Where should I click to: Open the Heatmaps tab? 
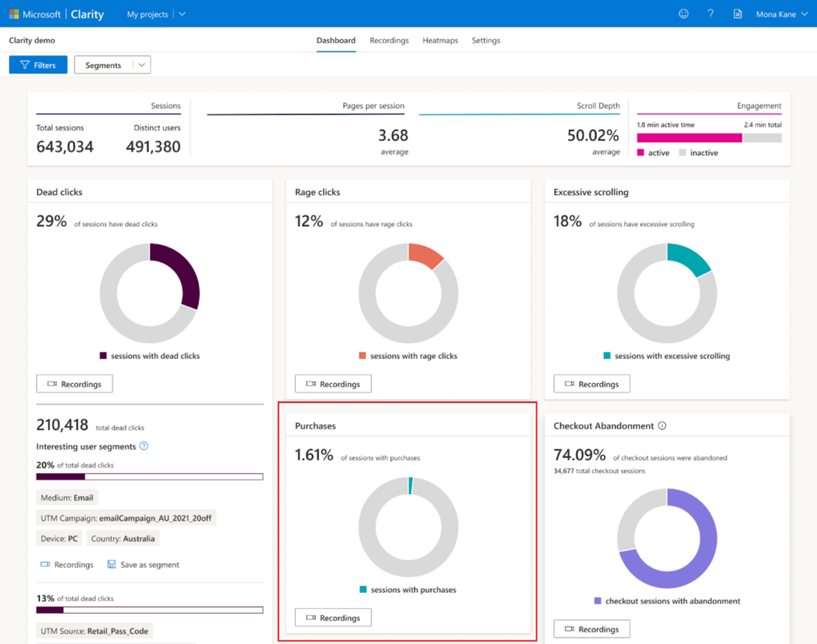pos(440,40)
